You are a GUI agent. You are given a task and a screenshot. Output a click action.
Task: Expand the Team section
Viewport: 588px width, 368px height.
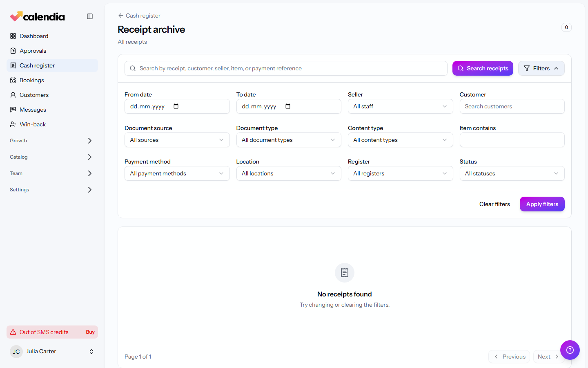click(x=52, y=173)
